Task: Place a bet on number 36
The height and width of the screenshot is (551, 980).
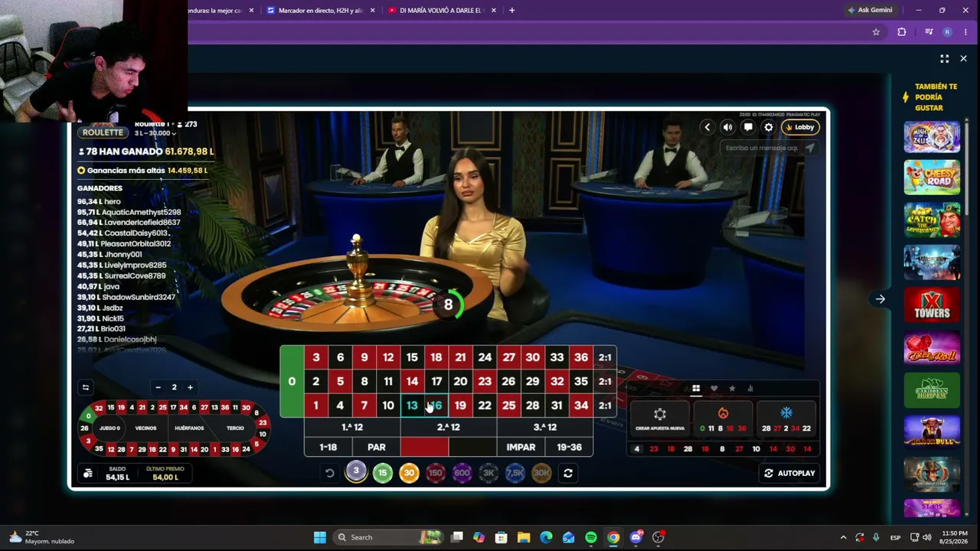Action: [x=581, y=357]
